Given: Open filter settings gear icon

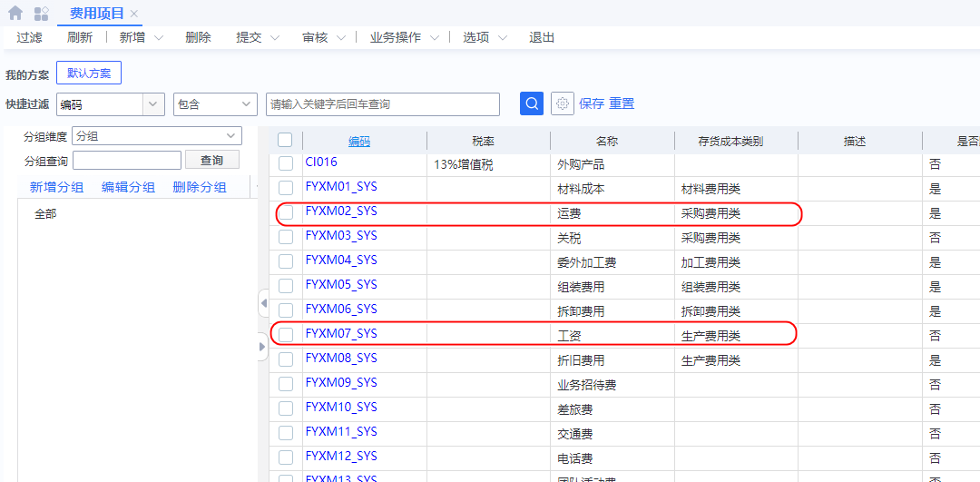Looking at the screenshot, I should point(563,103).
